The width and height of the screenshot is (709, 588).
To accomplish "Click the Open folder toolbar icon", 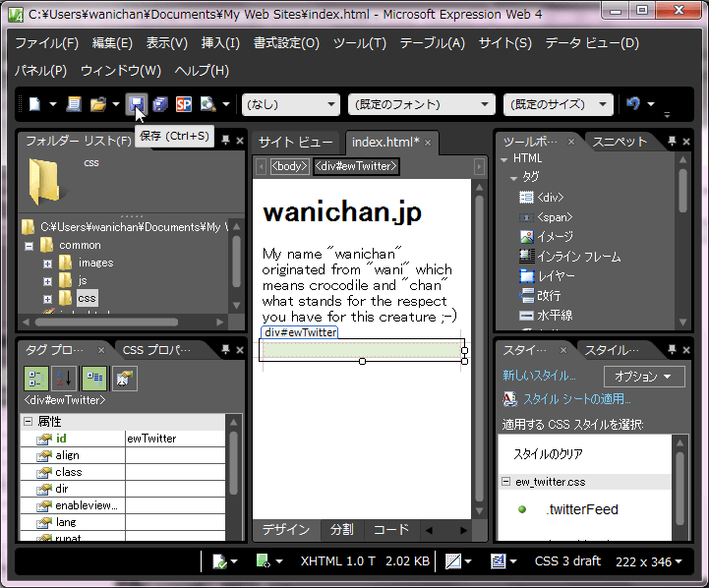I will click(x=98, y=104).
